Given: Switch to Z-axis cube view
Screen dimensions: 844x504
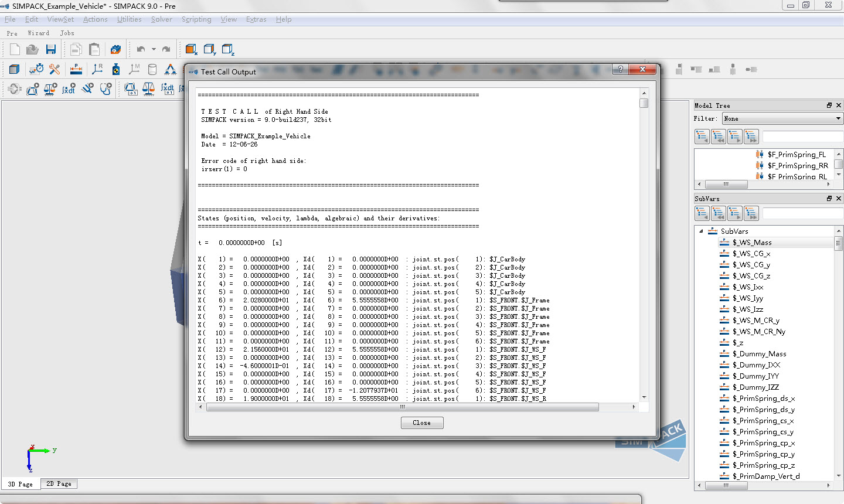Looking at the screenshot, I should click(228, 49).
